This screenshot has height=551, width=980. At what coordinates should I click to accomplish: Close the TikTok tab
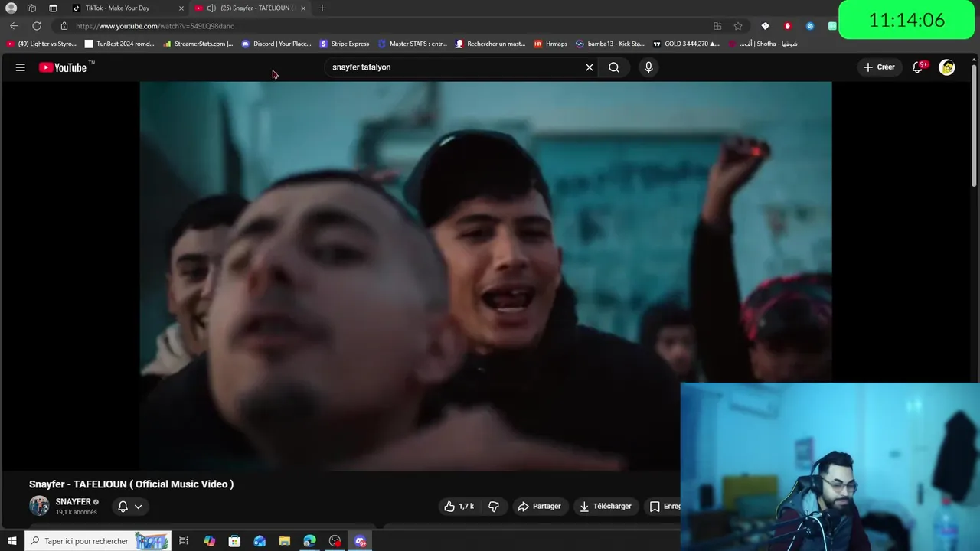tap(181, 8)
